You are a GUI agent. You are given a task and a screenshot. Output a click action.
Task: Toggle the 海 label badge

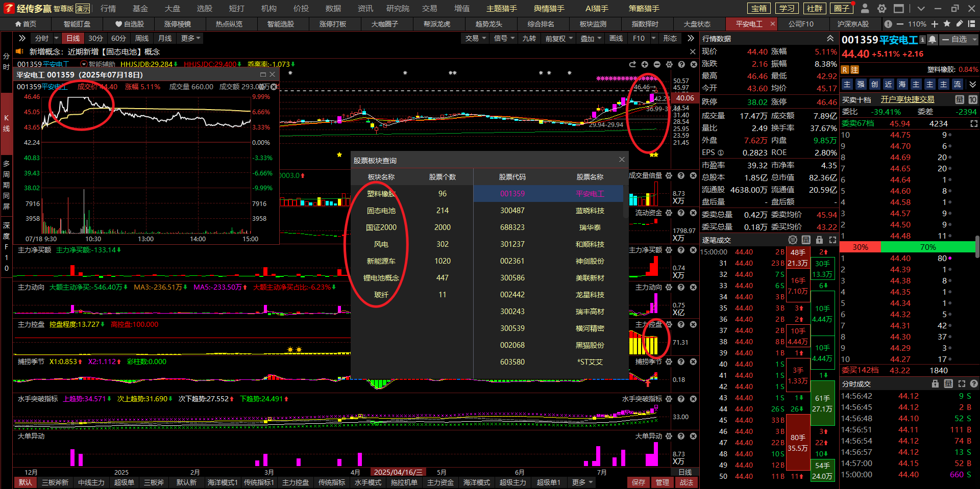pyautogui.click(x=902, y=84)
